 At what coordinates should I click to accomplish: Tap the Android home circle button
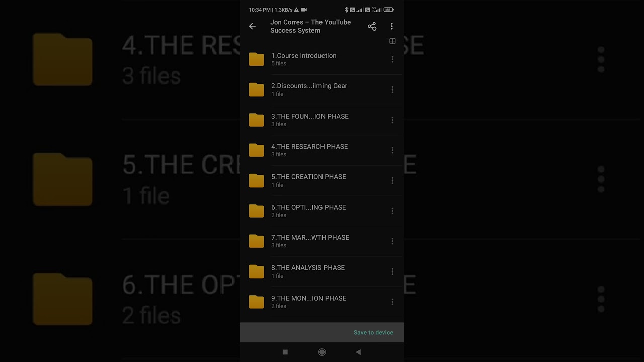point(322,352)
